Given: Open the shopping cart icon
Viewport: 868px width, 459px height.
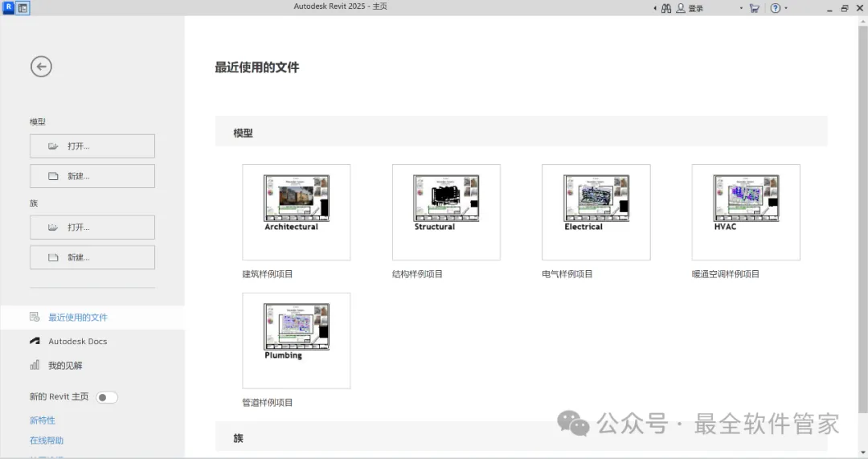Looking at the screenshot, I should pyautogui.click(x=754, y=8).
